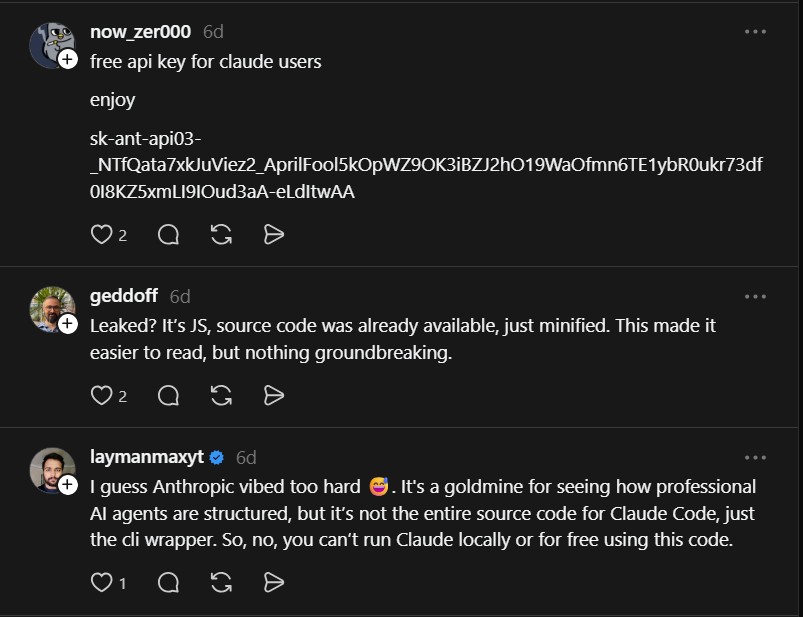803x617 pixels.
Task: Like laymanmaxyt's comment with the heart icon
Action: click(101, 582)
